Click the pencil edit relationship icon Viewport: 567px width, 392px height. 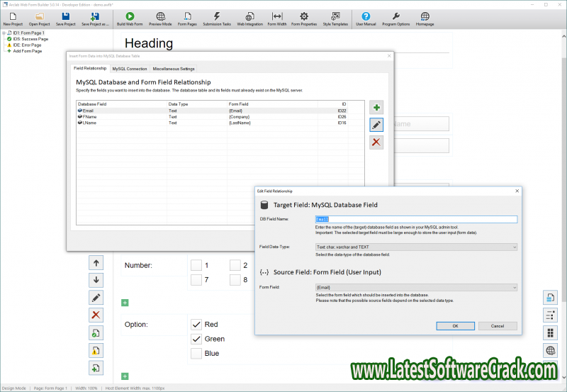click(x=376, y=125)
